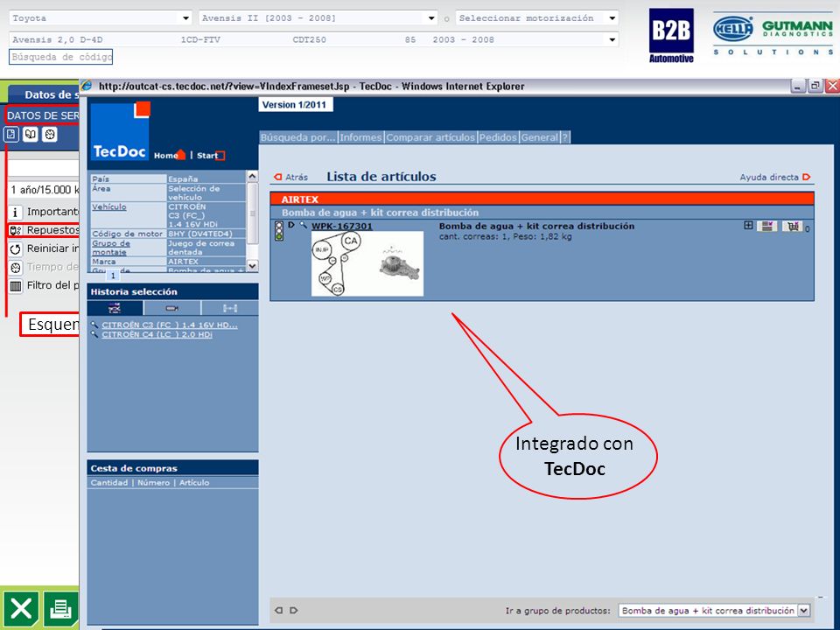Select the engine history tab in Historia selección
Screen dimensions: 840x630
[172, 308]
